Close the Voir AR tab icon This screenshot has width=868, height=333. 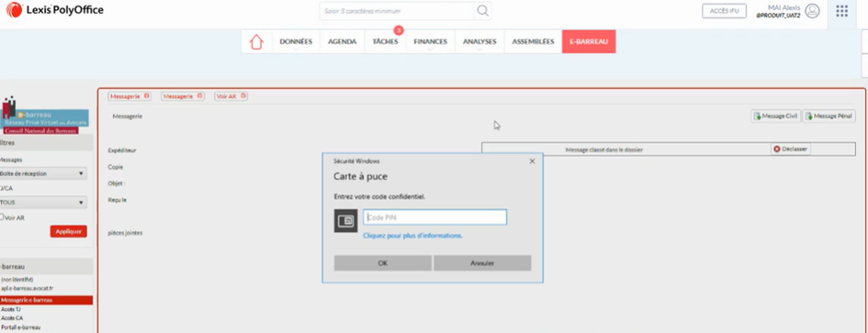(243, 95)
